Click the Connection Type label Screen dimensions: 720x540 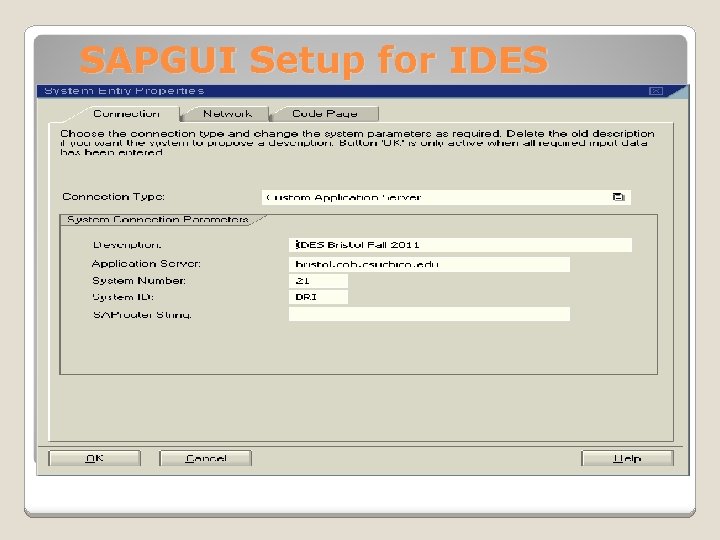(113, 197)
